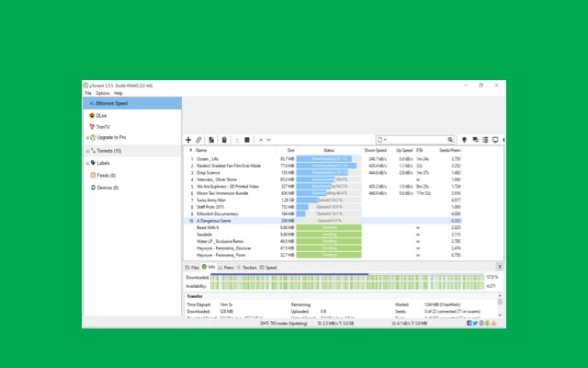Click in the search input field

point(416,140)
